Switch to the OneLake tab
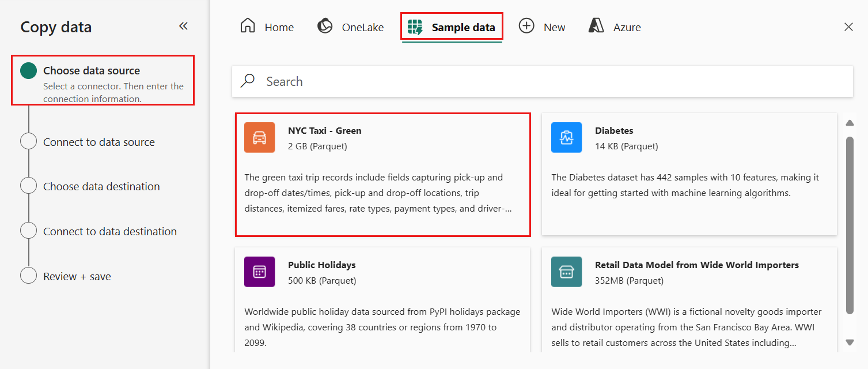The width and height of the screenshot is (868, 369). [x=351, y=27]
